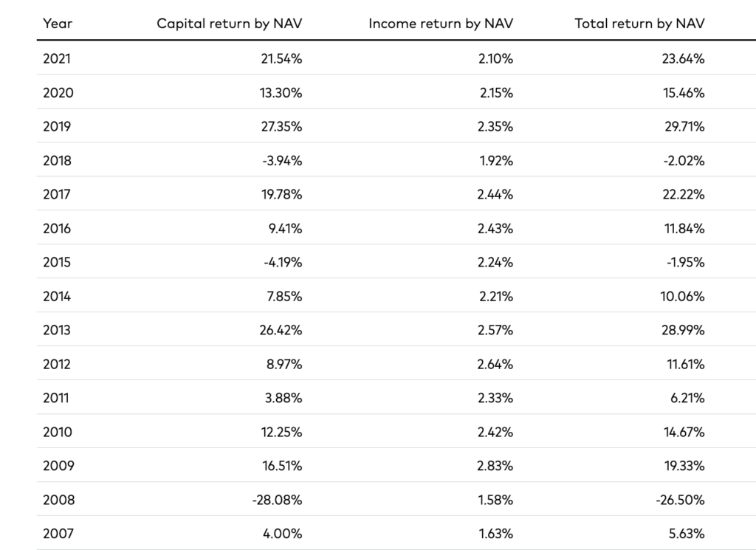756x550 pixels.
Task: Click the 2010 year cell
Action: [x=57, y=432]
